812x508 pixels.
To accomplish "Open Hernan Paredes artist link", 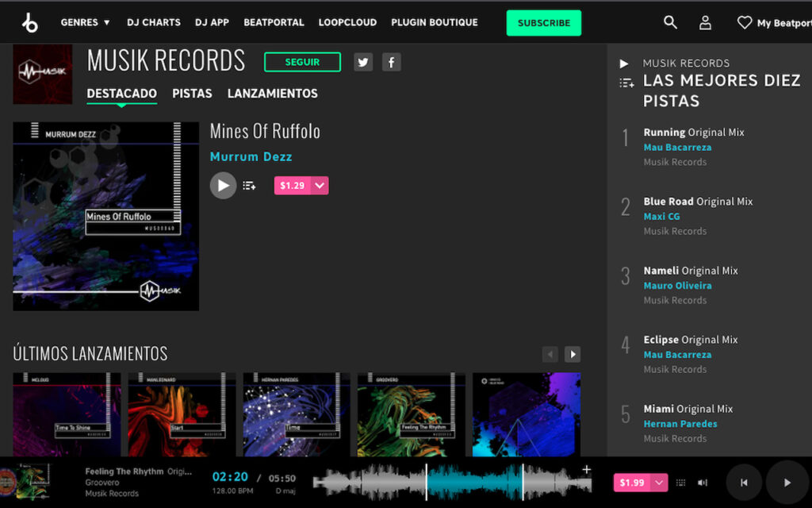I will [680, 424].
